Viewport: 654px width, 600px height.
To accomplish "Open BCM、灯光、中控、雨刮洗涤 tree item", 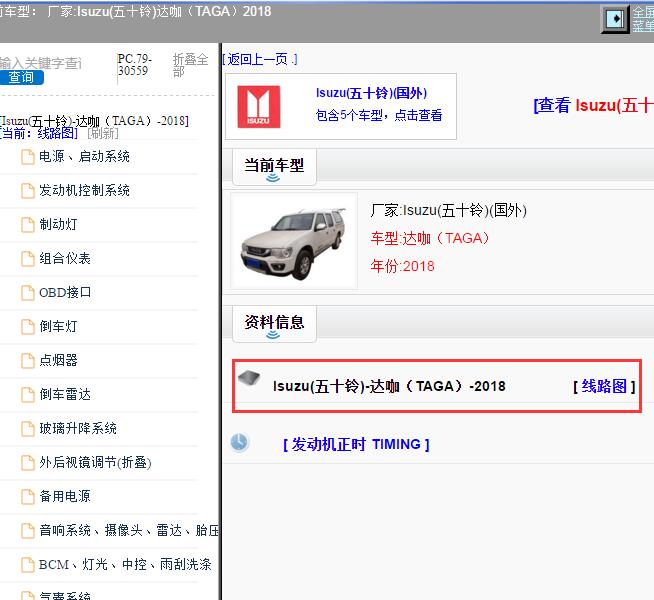I will pyautogui.click(x=125, y=564).
